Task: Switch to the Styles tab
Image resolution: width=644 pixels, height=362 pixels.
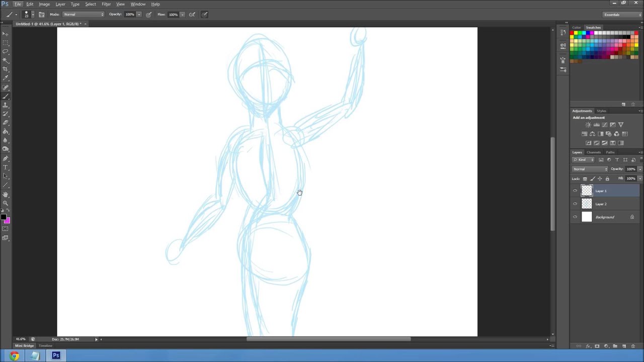Action: [x=602, y=111]
